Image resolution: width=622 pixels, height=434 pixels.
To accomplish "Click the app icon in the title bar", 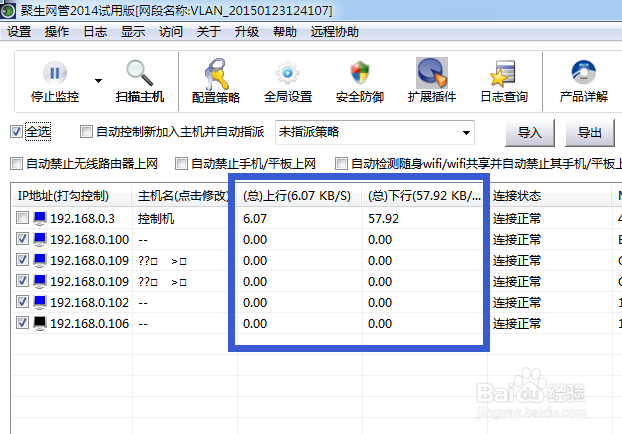I will click(x=8, y=10).
